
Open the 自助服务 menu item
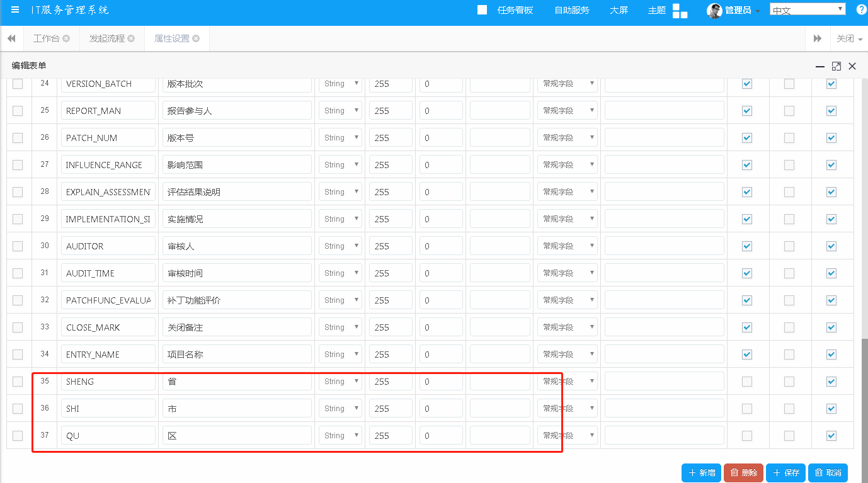(x=571, y=10)
